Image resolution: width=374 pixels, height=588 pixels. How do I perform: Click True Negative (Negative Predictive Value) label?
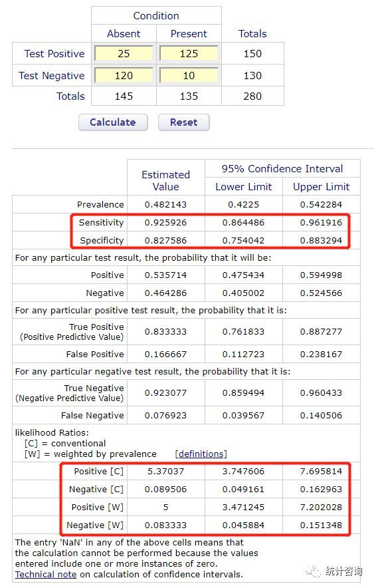70,393
